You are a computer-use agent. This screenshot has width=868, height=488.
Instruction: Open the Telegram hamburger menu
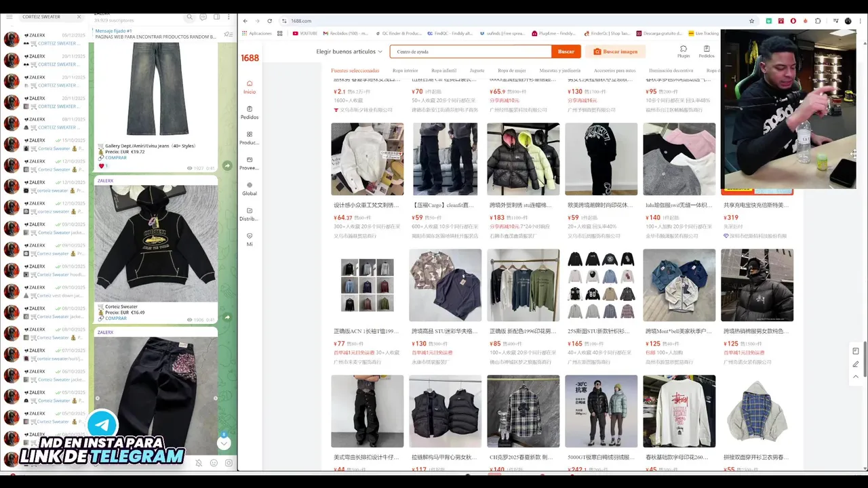coord(9,16)
